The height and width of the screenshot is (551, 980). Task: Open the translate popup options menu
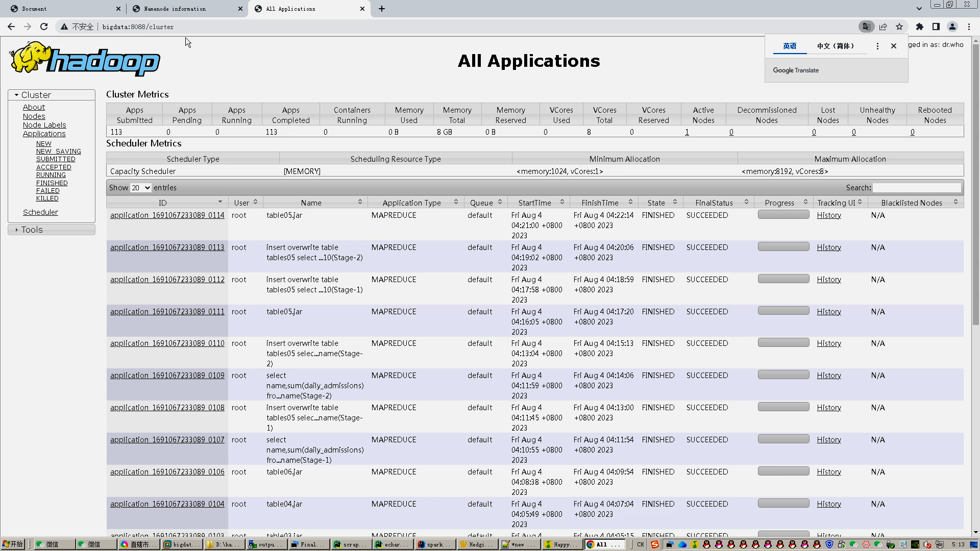[877, 46]
